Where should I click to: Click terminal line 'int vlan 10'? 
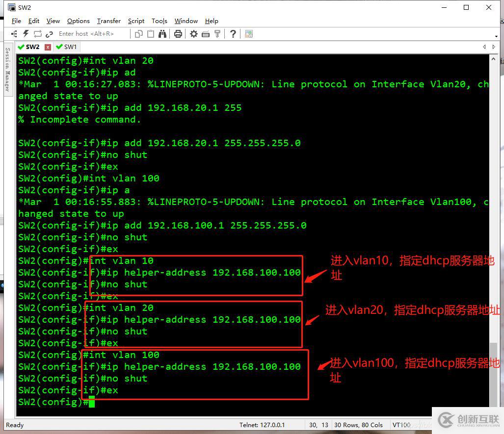click(121, 261)
